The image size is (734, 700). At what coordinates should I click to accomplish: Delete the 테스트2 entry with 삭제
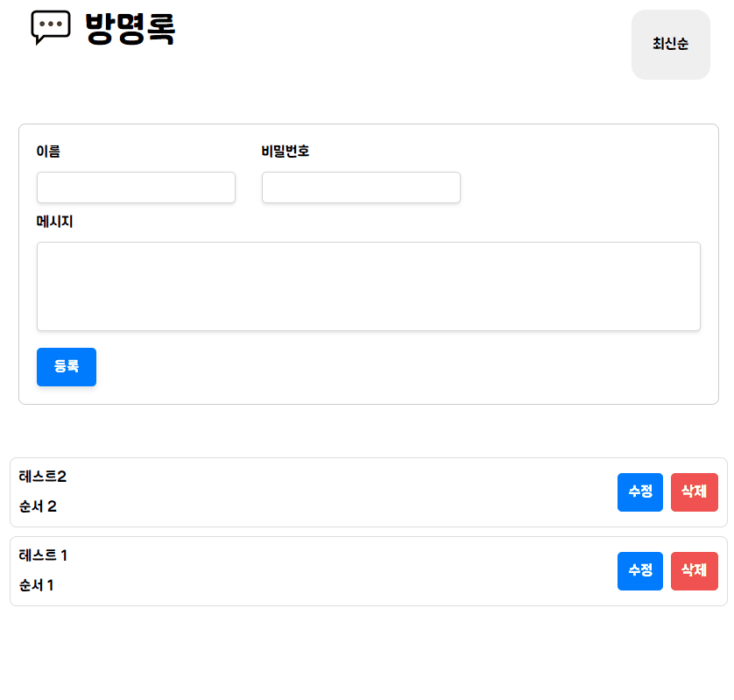694,491
